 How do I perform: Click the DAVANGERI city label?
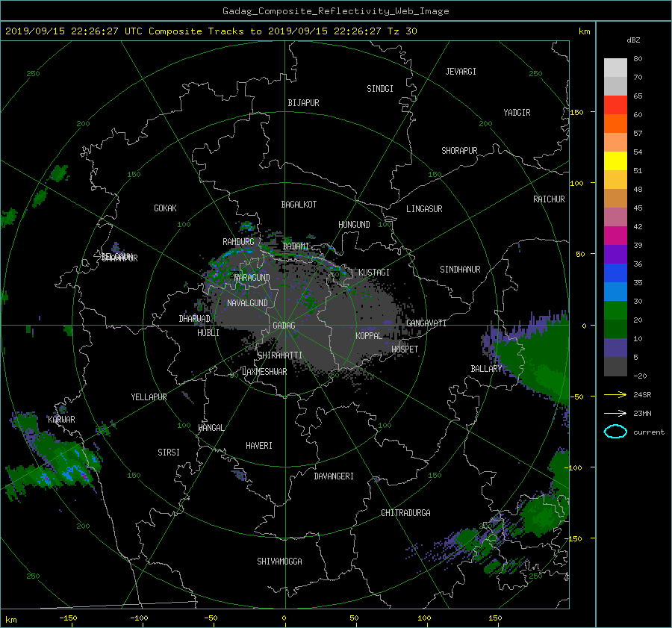tap(334, 476)
